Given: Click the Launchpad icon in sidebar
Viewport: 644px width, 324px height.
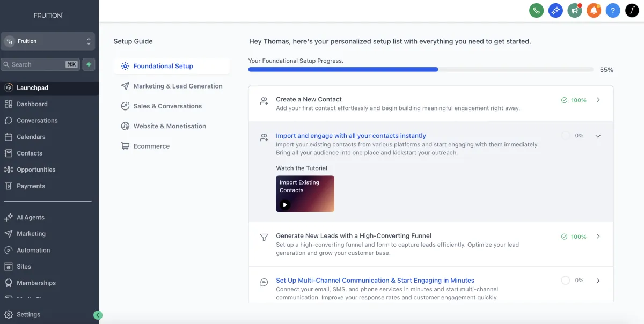Looking at the screenshot, I should [9, 87].
